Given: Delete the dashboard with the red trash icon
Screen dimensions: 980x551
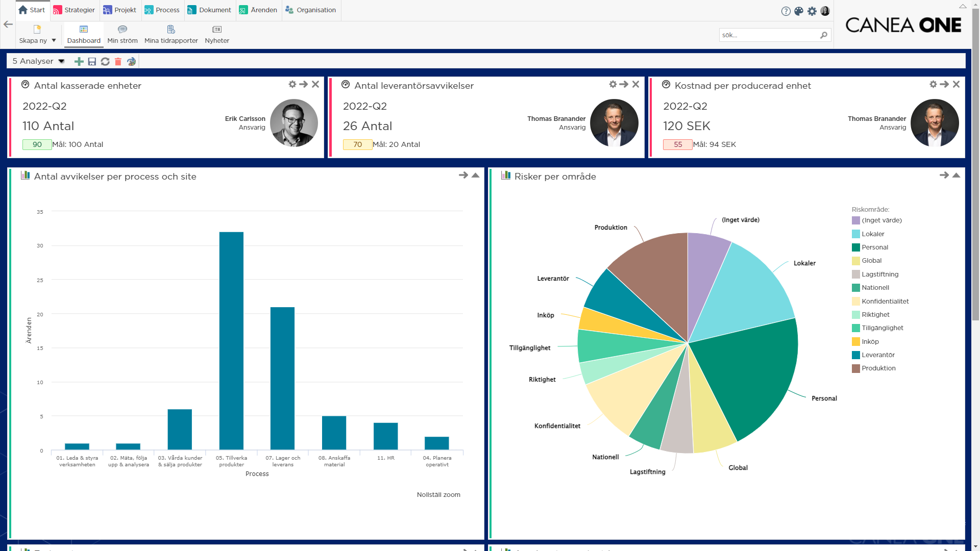Looking at the screenshot, I should 118,62.
